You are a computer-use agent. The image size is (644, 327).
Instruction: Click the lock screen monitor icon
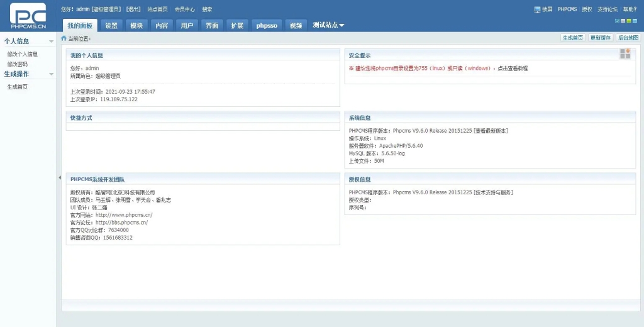[537, 9]
